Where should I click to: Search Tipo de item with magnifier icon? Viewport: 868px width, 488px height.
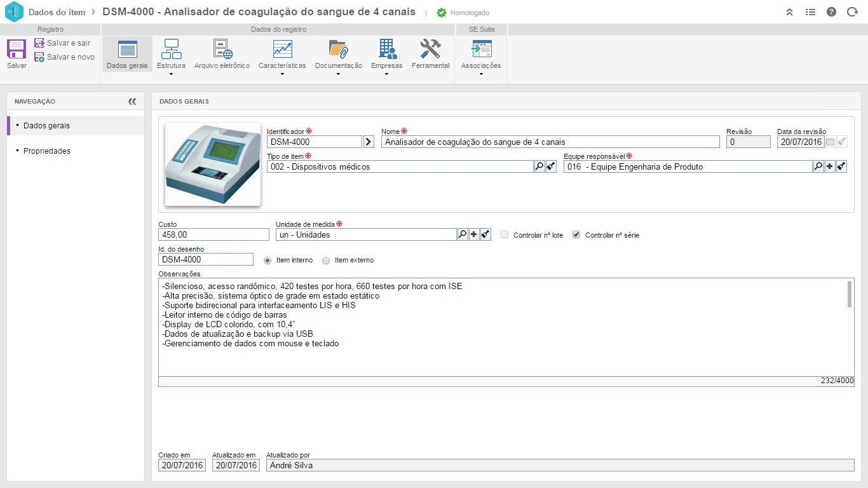point(539,166)
